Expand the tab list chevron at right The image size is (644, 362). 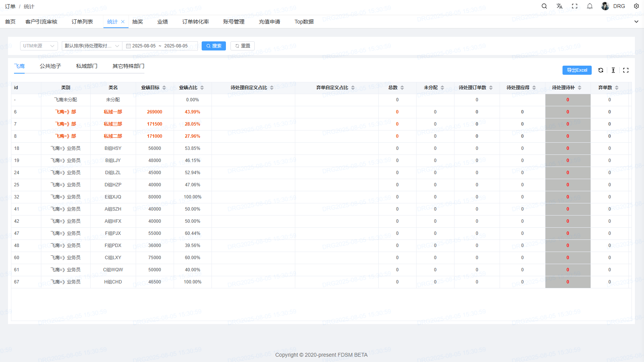click(636, 22)
